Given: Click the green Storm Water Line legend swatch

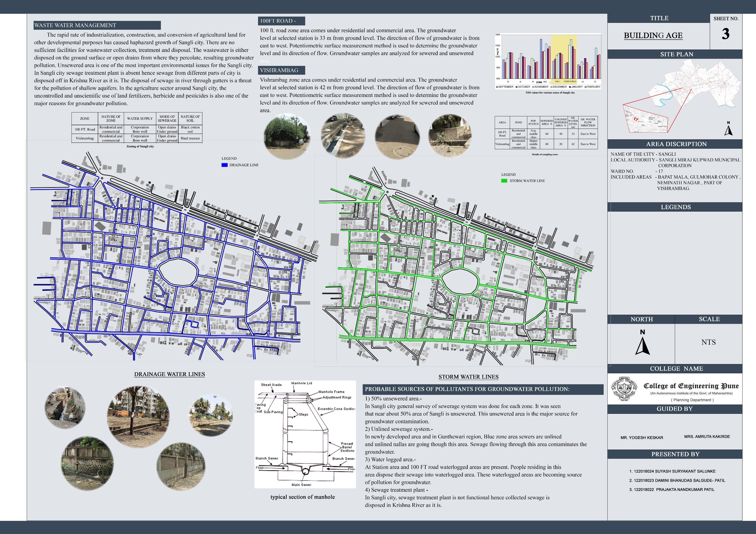Looking at the screenshot, I should coord(504,181).
